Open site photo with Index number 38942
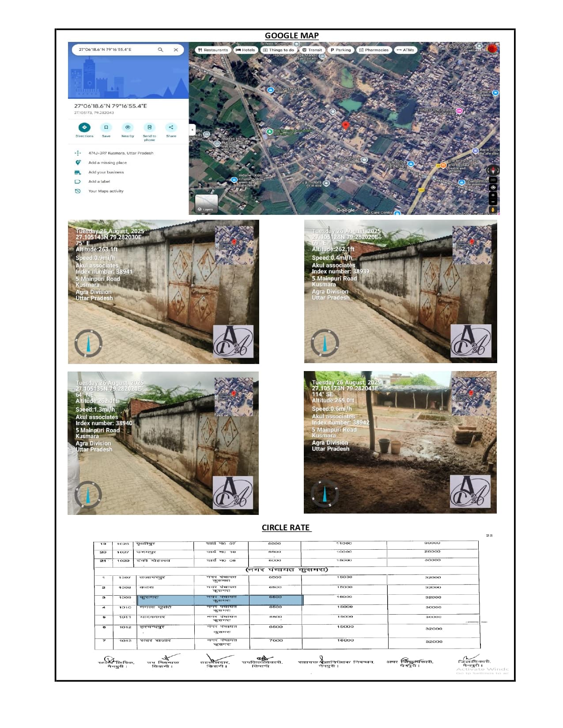The image size is (563, 728). [400, 442]
